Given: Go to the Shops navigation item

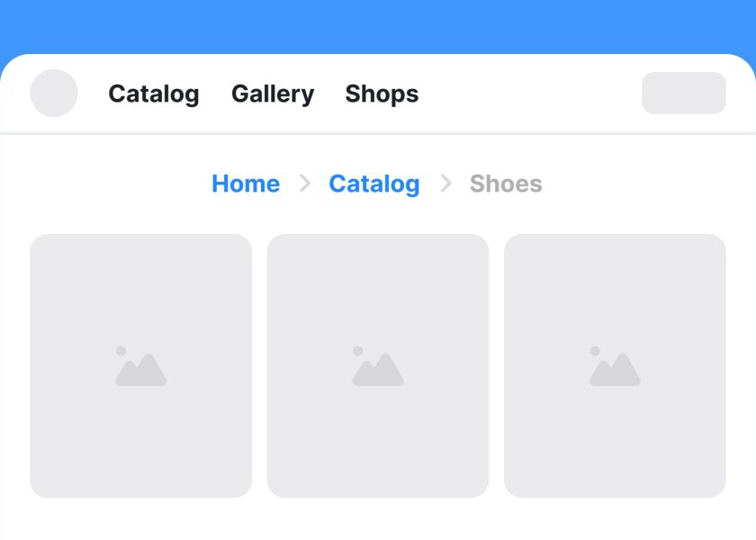Looking at the screenshot, I should coord(382,94).
